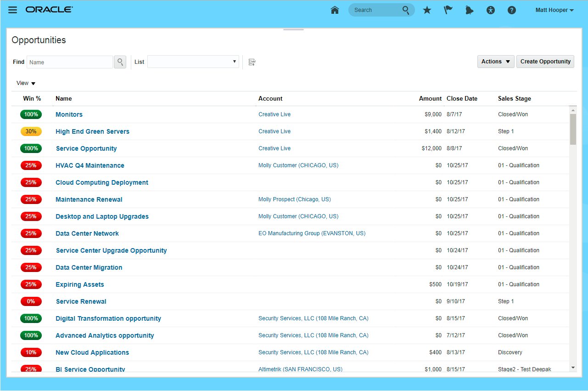Open the List dropdown
This screenshot has width=588, height=391.
(193, 62)
